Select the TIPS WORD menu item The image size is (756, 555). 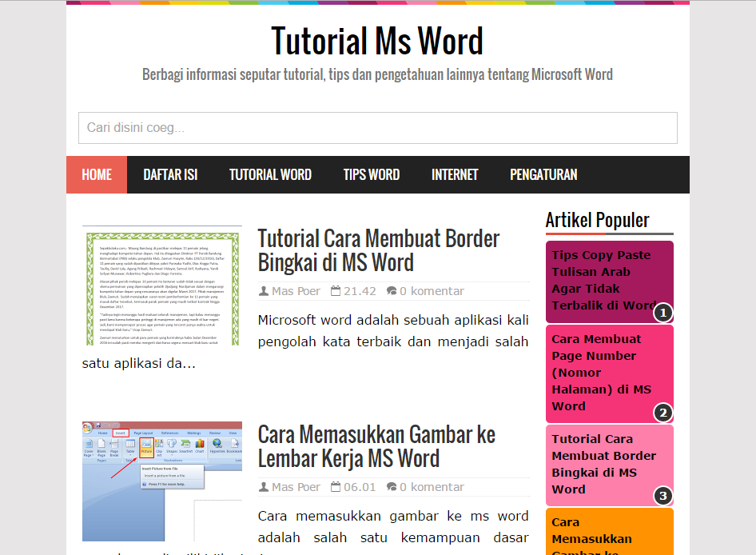pyautogui.click(x=372, y=174)
